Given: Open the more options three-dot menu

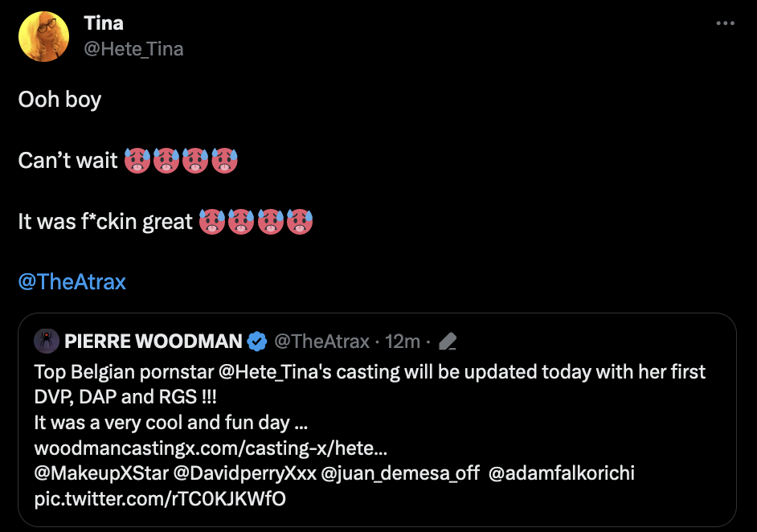Looking at the screenshot, I should click(725, 23).
